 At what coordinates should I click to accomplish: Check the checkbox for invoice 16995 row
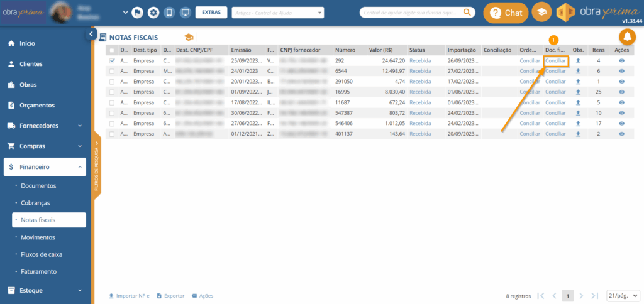[112, 92]
